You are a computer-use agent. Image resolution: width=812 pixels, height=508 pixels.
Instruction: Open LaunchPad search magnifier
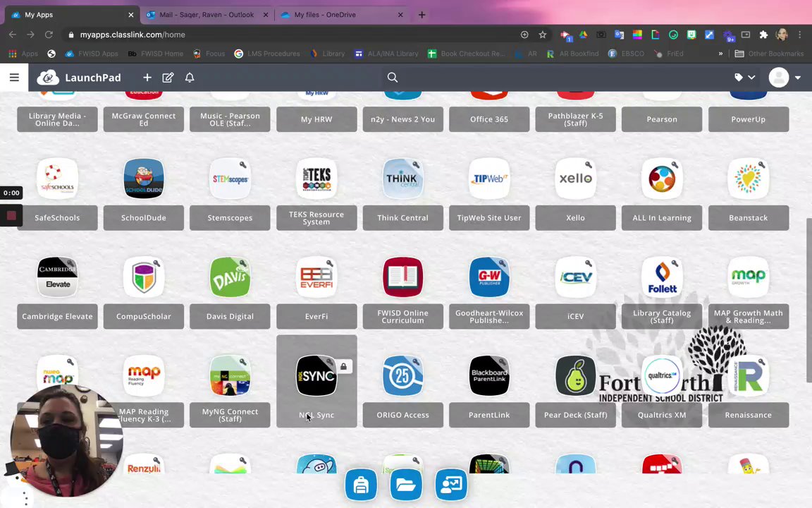(393, 77)
